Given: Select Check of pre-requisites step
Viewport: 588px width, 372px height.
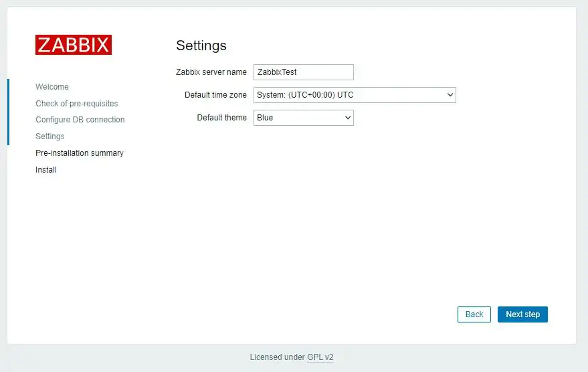Looking at the screenshot, I should click(76, 104).
